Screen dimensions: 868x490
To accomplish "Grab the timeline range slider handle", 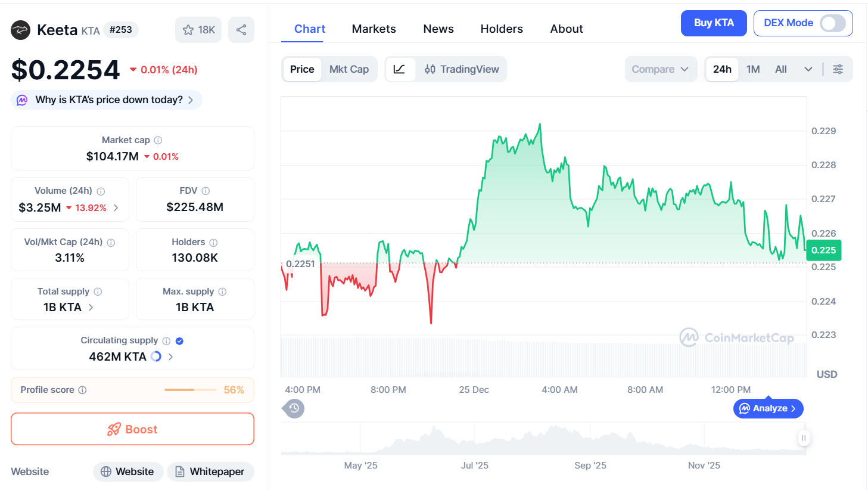I will pyautogui.click(x=803, y=438).
